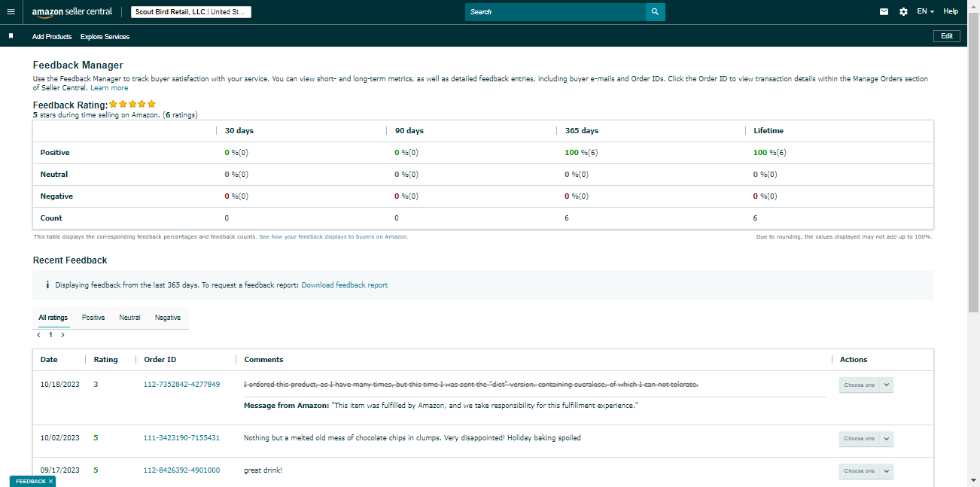The height and width of the screenshot is (487, 980).
Task: Click the Message from Amazon text
Action: tap(441, 406)
